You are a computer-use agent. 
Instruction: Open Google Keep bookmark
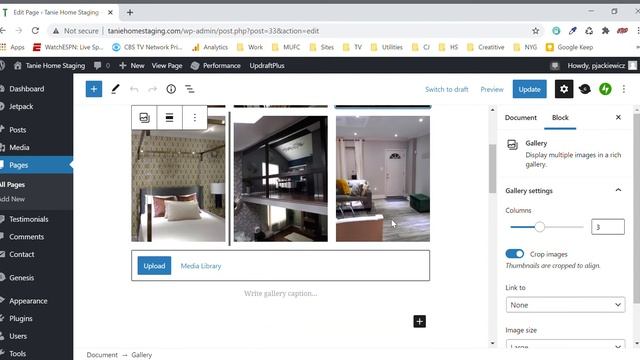[x=569, y=47]
